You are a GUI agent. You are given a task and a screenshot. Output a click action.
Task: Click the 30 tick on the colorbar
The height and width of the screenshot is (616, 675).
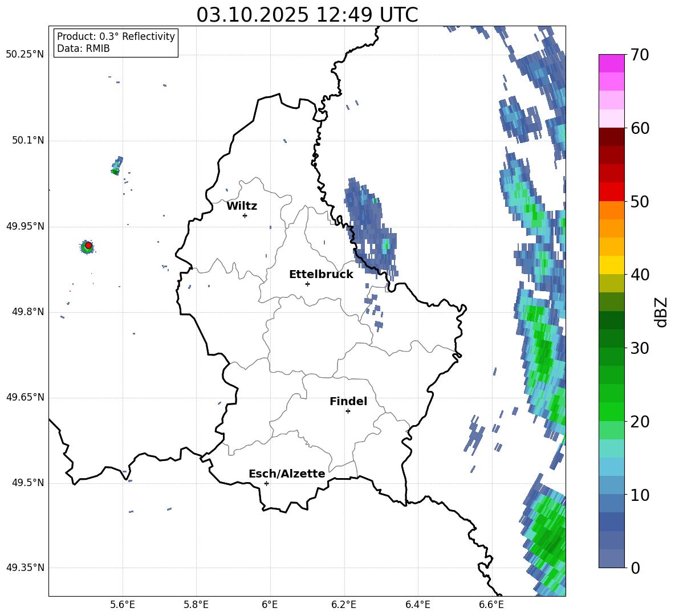pos(640,348)
